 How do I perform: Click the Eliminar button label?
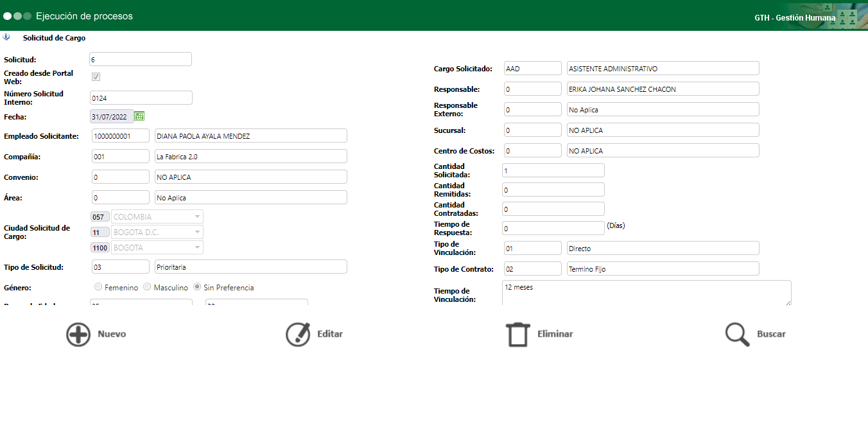pyautogui.click(x=555, y=334)
